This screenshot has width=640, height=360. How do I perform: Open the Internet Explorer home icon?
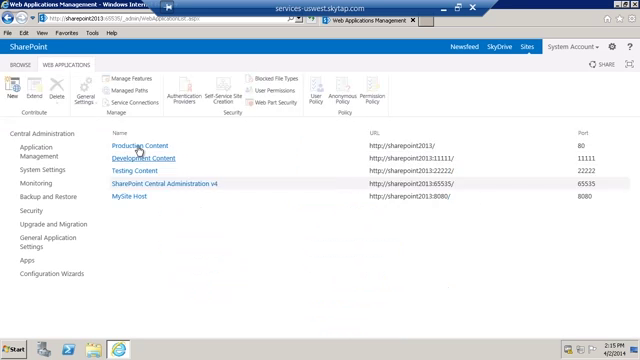pos(607,19)
